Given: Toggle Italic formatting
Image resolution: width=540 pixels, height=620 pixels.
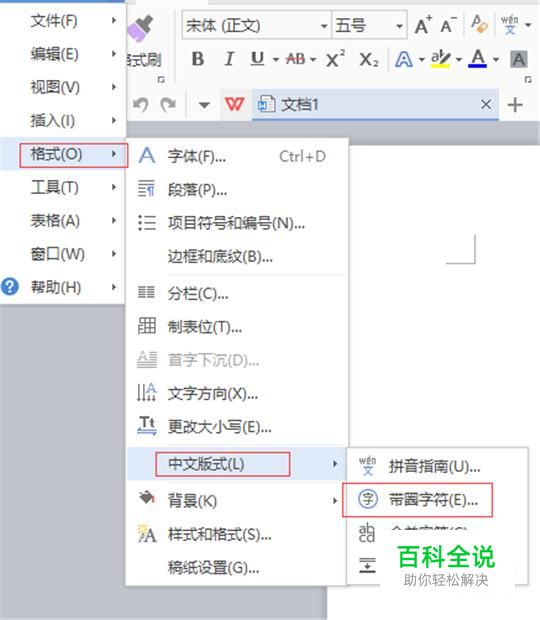Looking at the screenshot, I should (229, 59).
